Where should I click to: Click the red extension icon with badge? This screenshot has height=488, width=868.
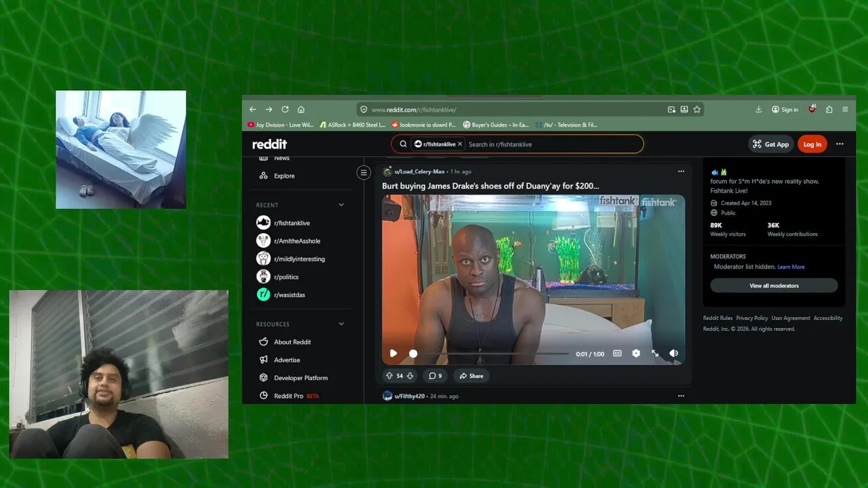[812, 108]
